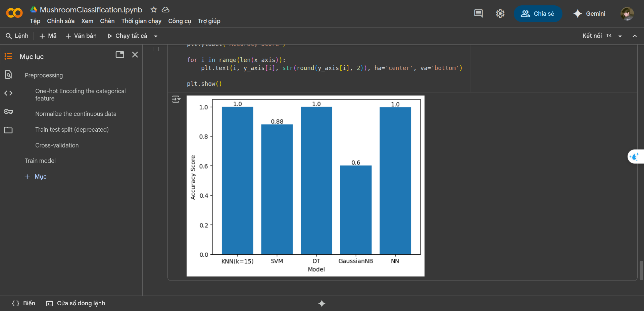Open the code snippets sidebar icon
This screenshot has height=311, width=644.
coord(8,93)
